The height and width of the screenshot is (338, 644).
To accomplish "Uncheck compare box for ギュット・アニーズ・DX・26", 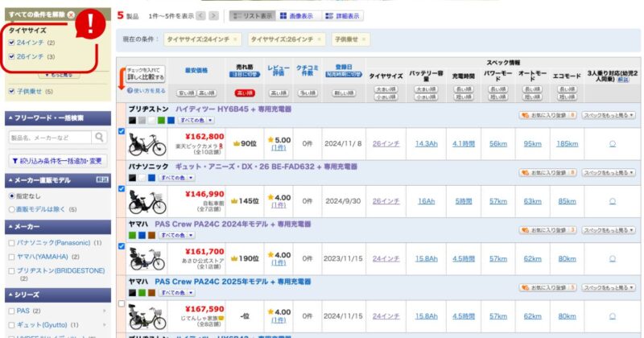I will tap(122, 188).
